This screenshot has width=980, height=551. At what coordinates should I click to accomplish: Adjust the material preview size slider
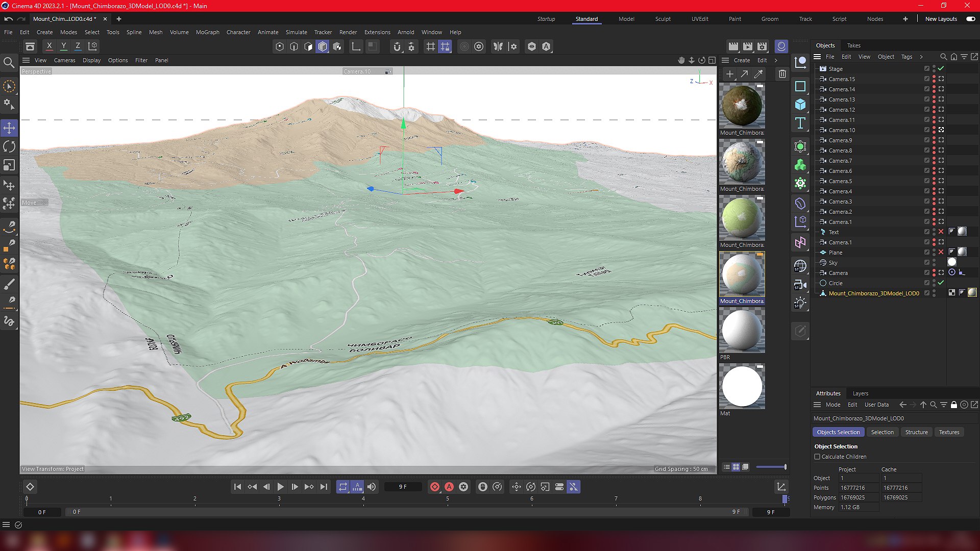tap(771, 467)
